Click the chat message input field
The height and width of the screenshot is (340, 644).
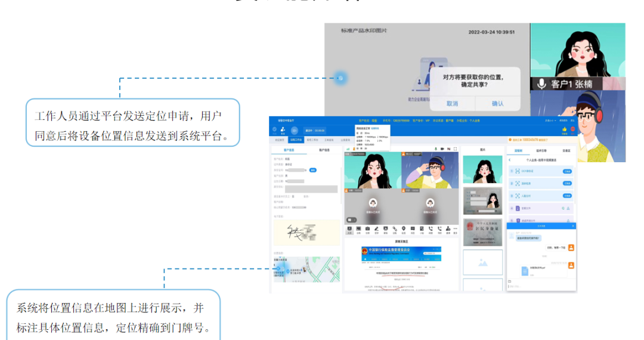[540, 286]
